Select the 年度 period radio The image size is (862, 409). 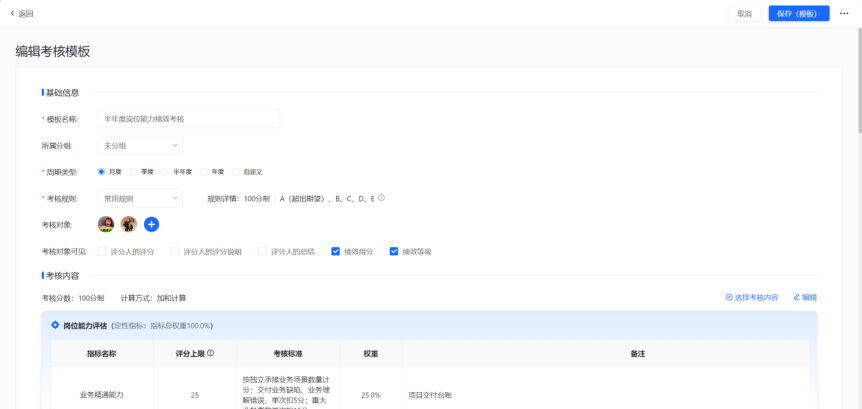point(204,172)
